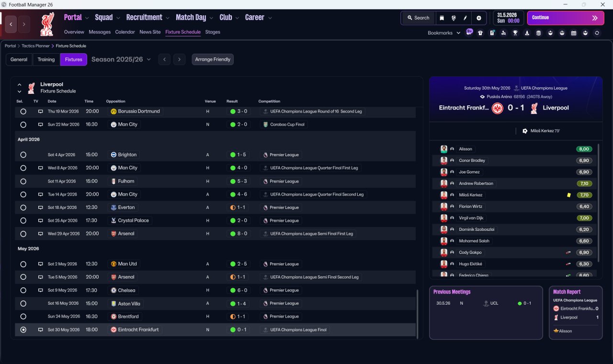Expand the Bookmarks dropdown

coord(444,33)
